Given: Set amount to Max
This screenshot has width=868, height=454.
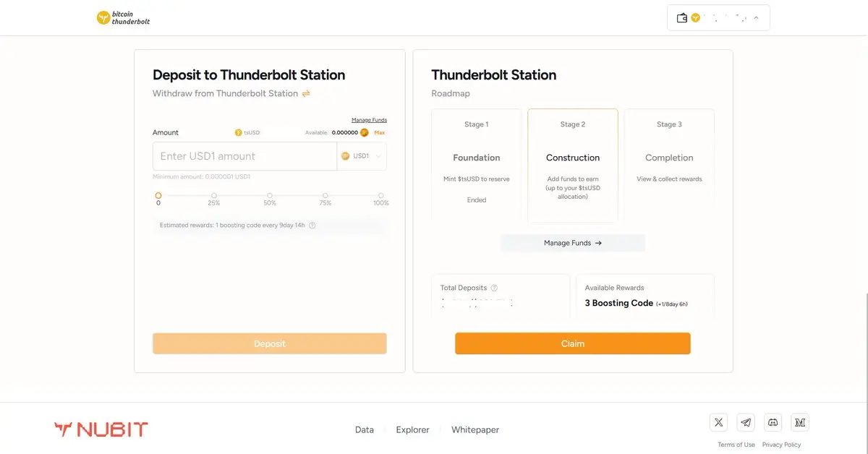Looking at the screenshot, I should tap(380, 133).
